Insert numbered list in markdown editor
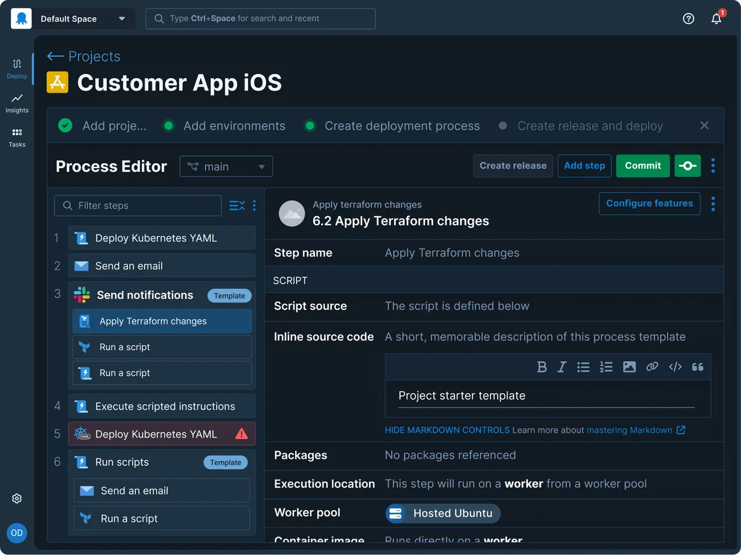741x560 pixels. [606, 367]
